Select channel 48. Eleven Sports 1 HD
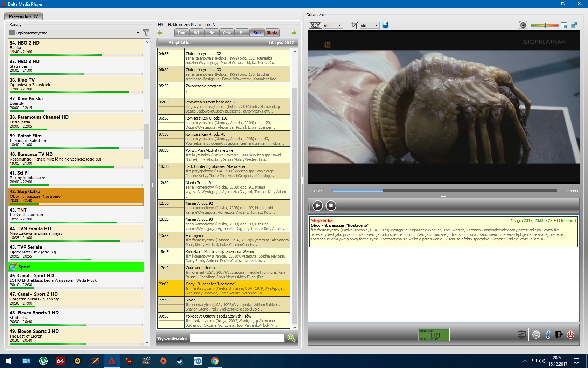The width and height of the screenshot is (588, 368). tap(76, 317)
